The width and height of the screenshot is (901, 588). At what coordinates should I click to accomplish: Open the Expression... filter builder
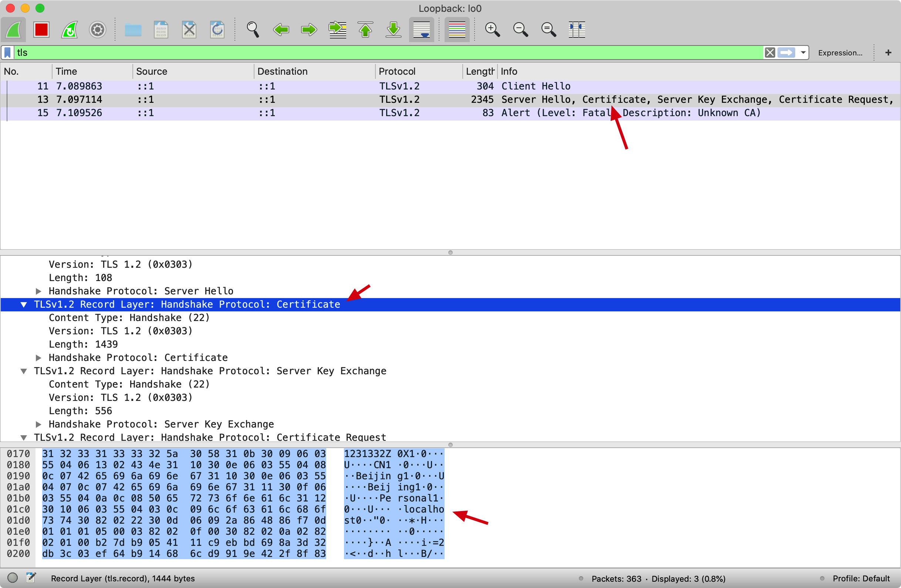[x=840, y=53]
